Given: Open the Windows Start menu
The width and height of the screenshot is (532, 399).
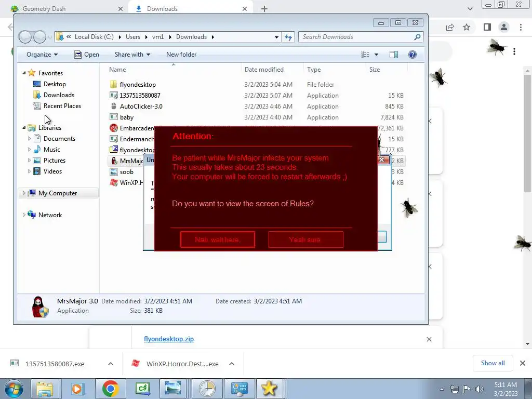Looking at the screenshot, I should pyautogui.click(x=14, y=389).
